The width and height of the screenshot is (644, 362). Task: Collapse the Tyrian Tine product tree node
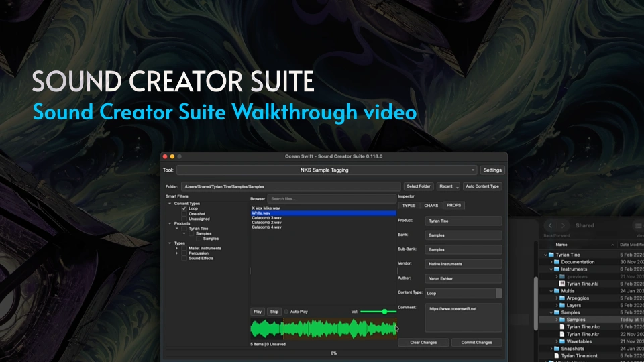point(177,229)
